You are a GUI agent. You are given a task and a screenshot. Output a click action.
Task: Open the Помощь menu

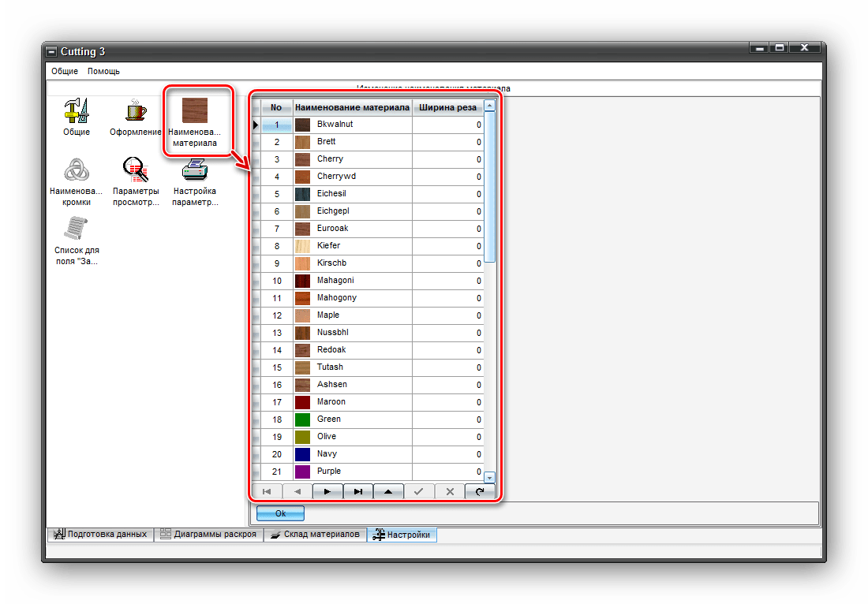coord(103,71)
